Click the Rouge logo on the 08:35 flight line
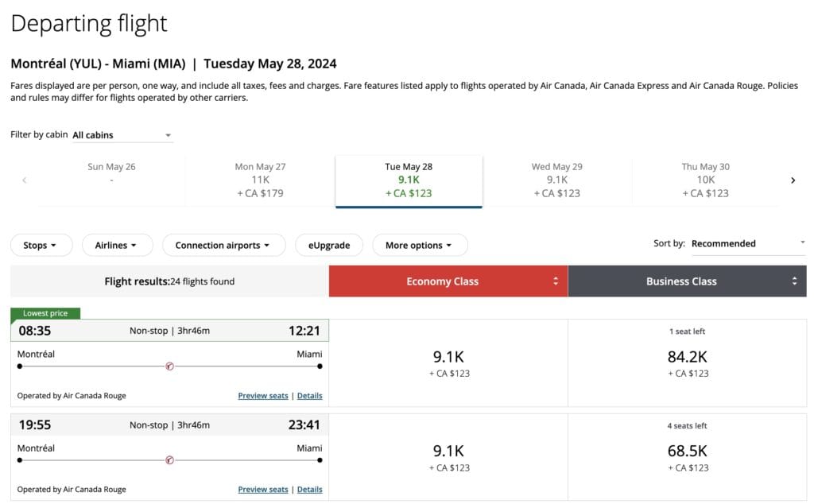The image size is (814, 504). [169, 366]
